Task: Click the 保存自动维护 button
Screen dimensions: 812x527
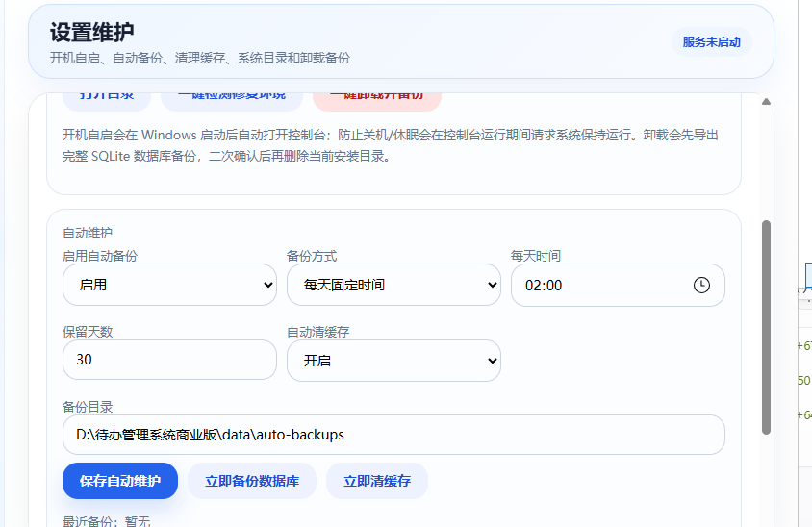Action: click(x=120, y=481)
